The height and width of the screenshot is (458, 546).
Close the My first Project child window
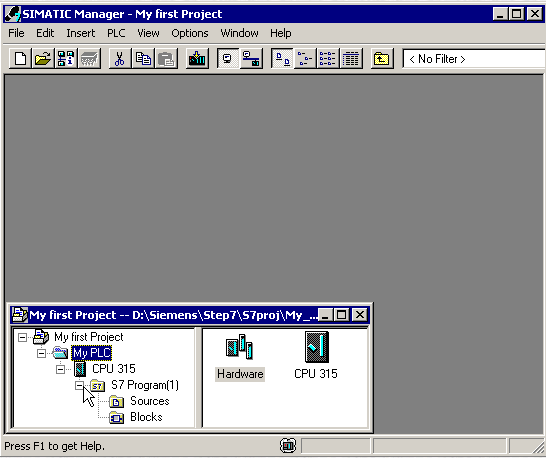pyautogui.click(x=360, y=315)
